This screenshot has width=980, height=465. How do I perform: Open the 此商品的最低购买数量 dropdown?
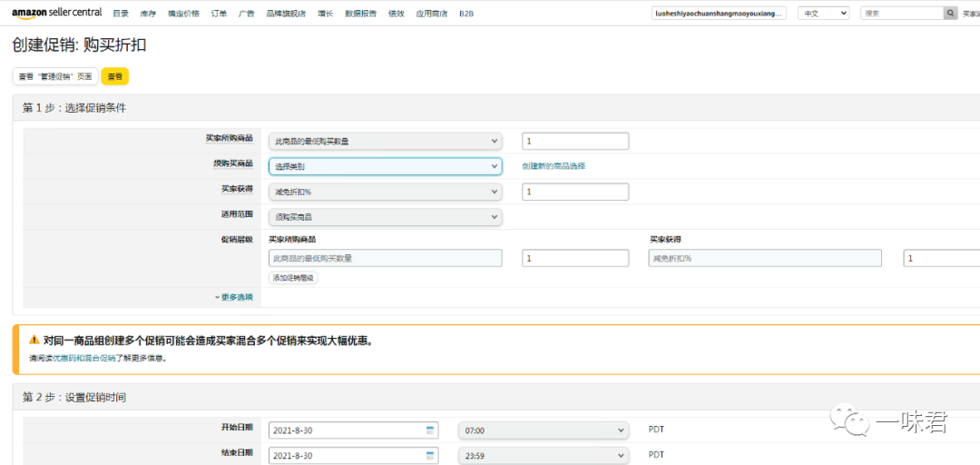coord(386,142)
